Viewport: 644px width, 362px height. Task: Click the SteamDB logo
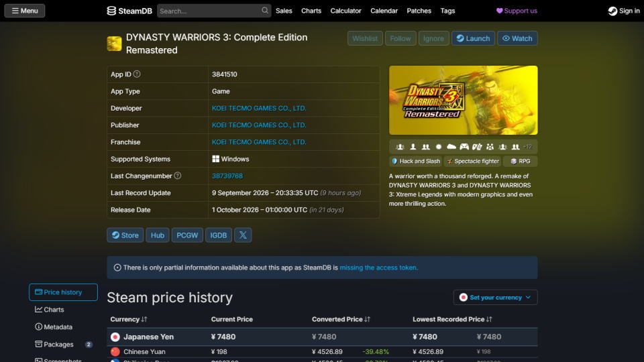(x=129, y=11)
